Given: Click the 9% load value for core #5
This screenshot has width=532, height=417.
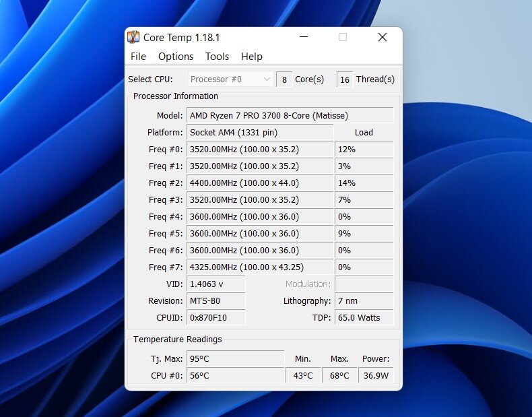Looking at the screenshot, I should (x=364, y=234).
